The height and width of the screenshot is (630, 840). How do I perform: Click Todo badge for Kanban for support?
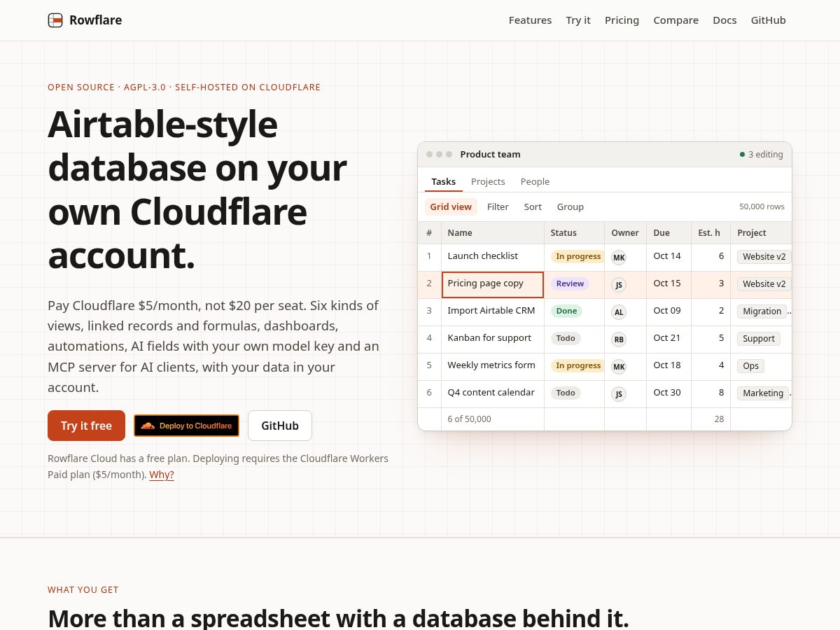pos(566,338)
